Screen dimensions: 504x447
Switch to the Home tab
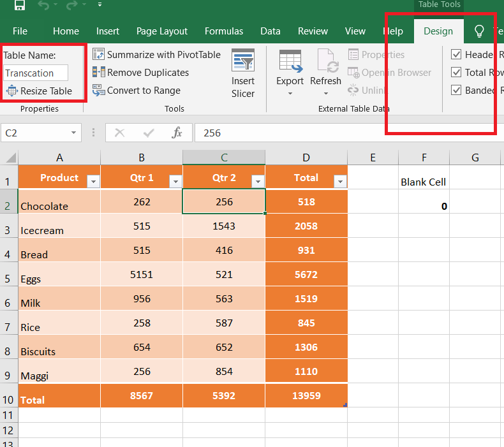coord(66,31)
